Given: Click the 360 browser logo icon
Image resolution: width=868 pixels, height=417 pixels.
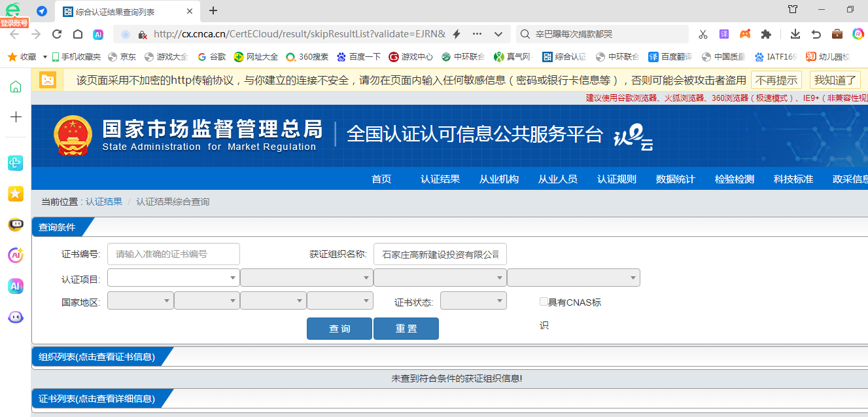Looking at the screenshot, I should coord(12,9).
